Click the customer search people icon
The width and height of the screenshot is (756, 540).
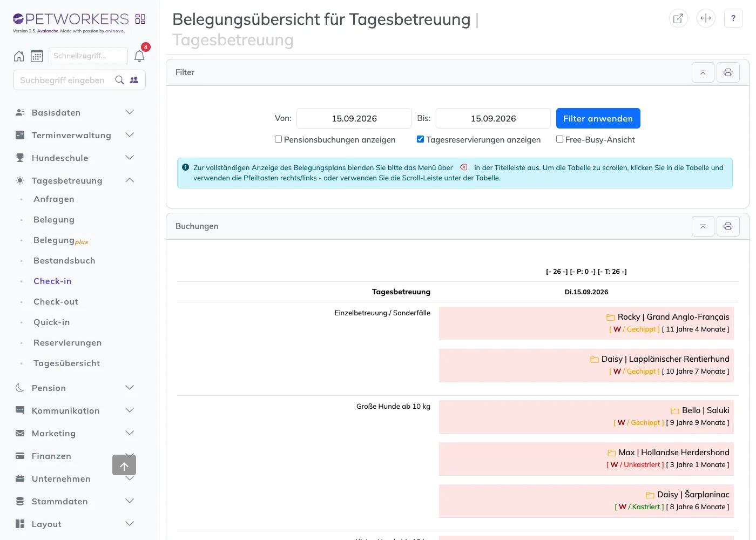(134, 80)
